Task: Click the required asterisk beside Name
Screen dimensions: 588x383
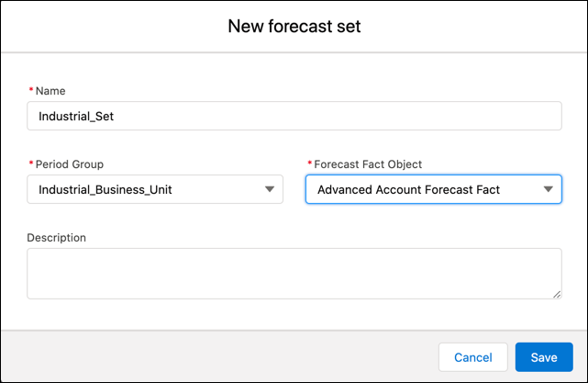Action: pos(30,91)
